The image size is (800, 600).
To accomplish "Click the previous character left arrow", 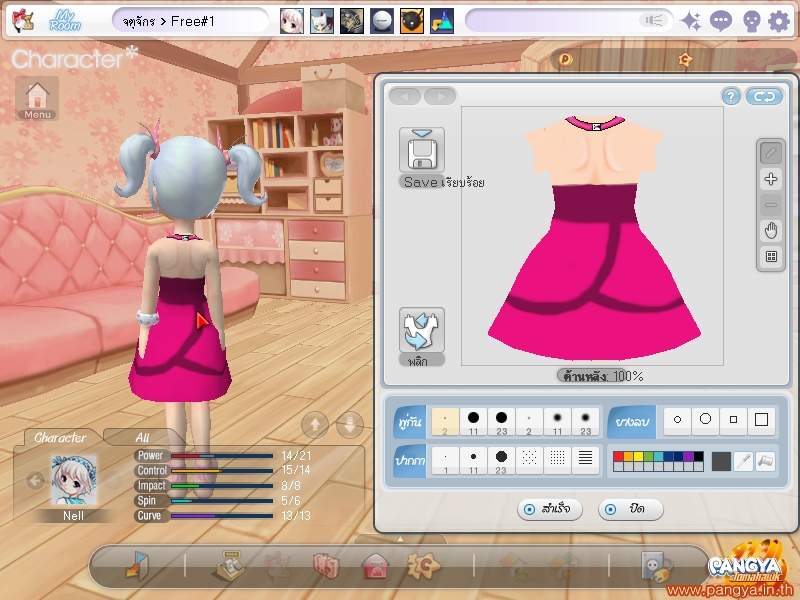I will 35,480.
